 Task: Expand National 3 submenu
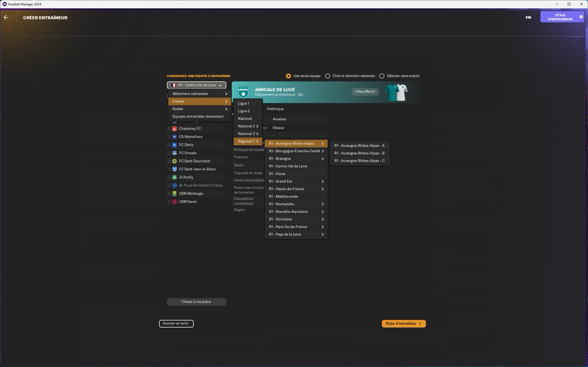point(248,134)
